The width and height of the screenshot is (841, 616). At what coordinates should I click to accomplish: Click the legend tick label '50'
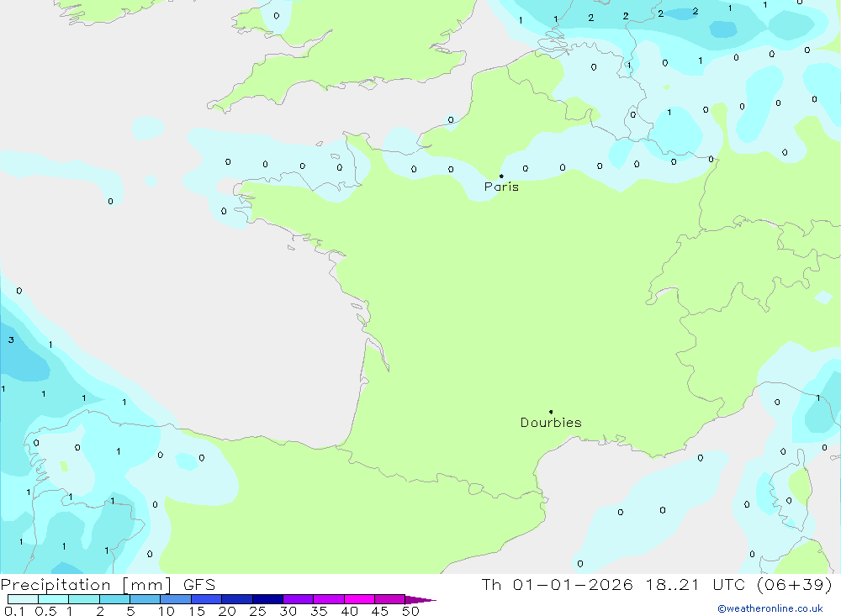411,611
